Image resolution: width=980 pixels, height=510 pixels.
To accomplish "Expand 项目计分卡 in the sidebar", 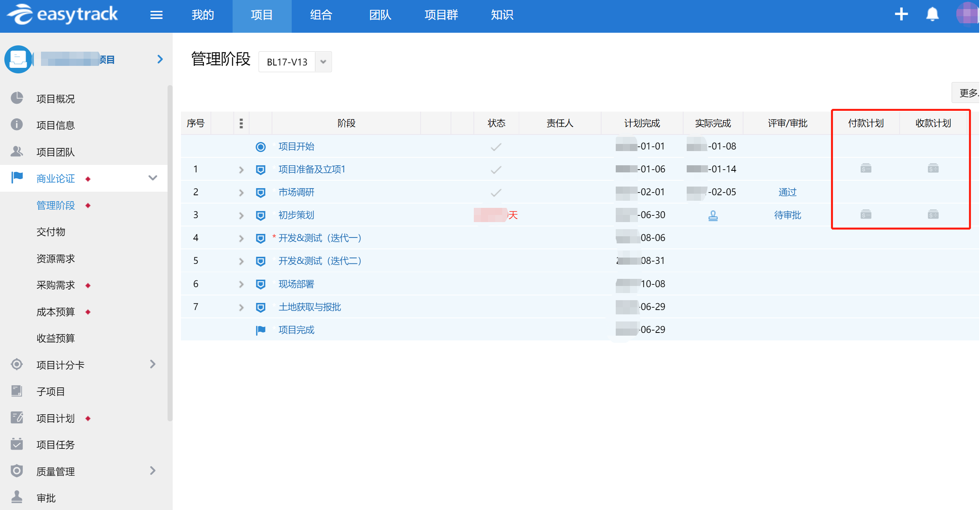I will tap(153, 364).
